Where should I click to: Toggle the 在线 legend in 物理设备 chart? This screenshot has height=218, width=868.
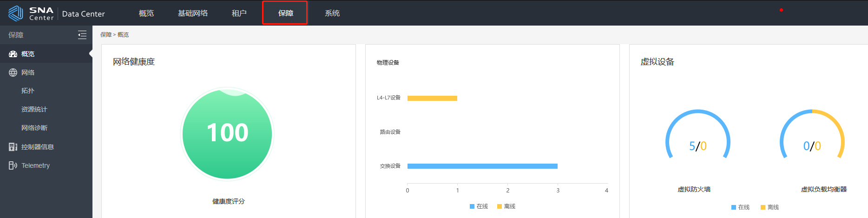(479, 206)
